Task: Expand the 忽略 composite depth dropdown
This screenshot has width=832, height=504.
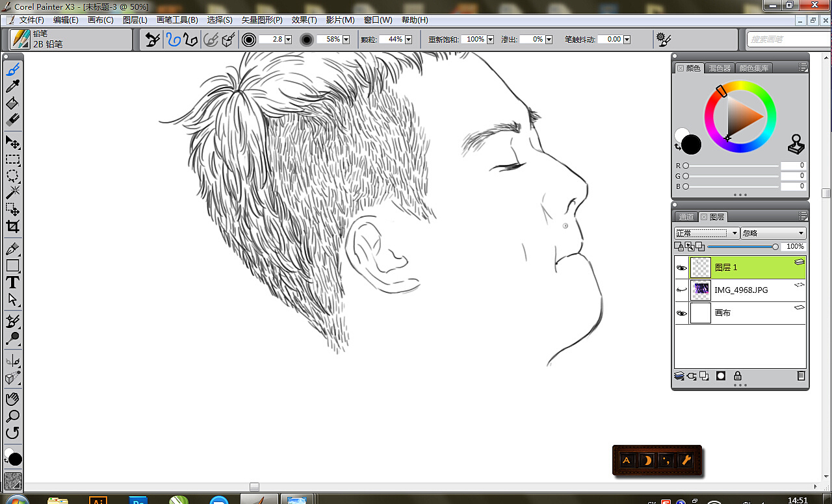Action: 773,233
